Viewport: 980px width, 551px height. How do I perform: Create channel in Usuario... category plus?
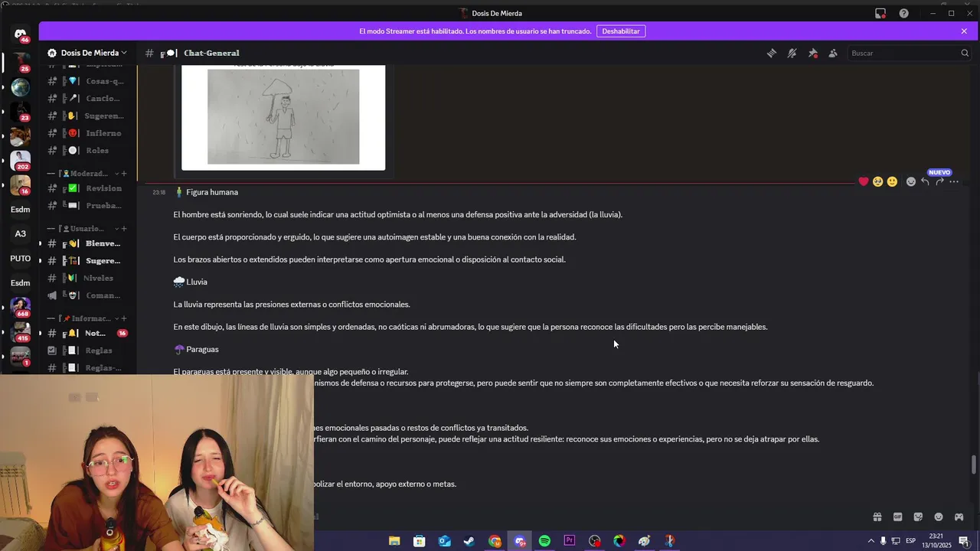(124, 229)
